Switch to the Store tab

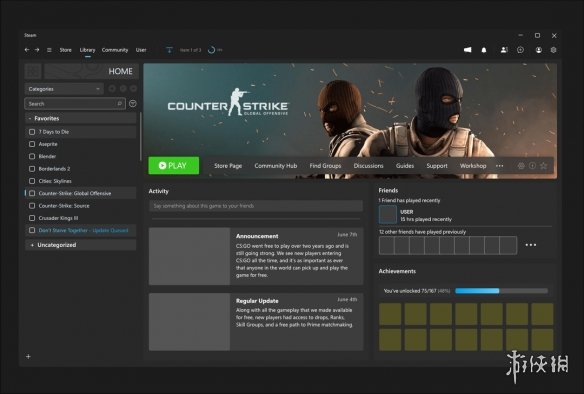point(66,50)
